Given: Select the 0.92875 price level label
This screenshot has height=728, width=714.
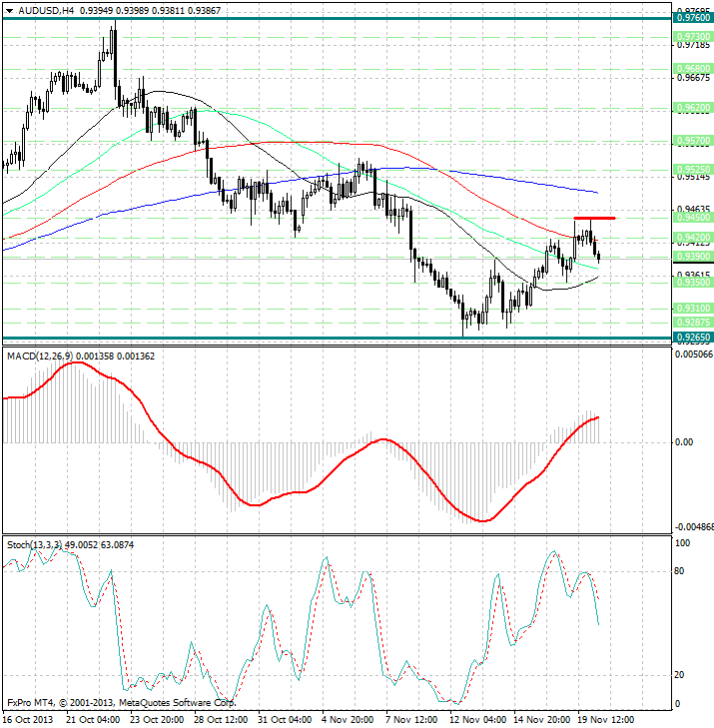Looking at the screenshot, I should click(x=693, y=322).
